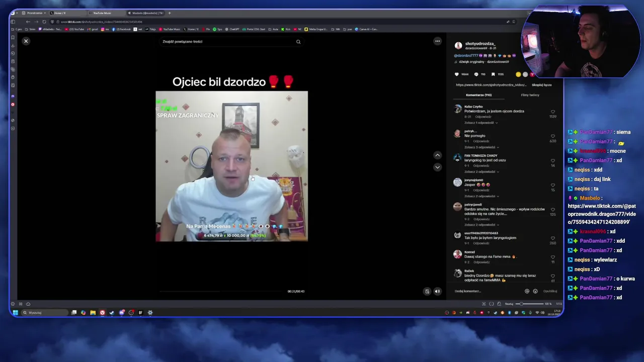
Task: Click the gray share icon
Action: pyautogui.click(x=525, y=74)
